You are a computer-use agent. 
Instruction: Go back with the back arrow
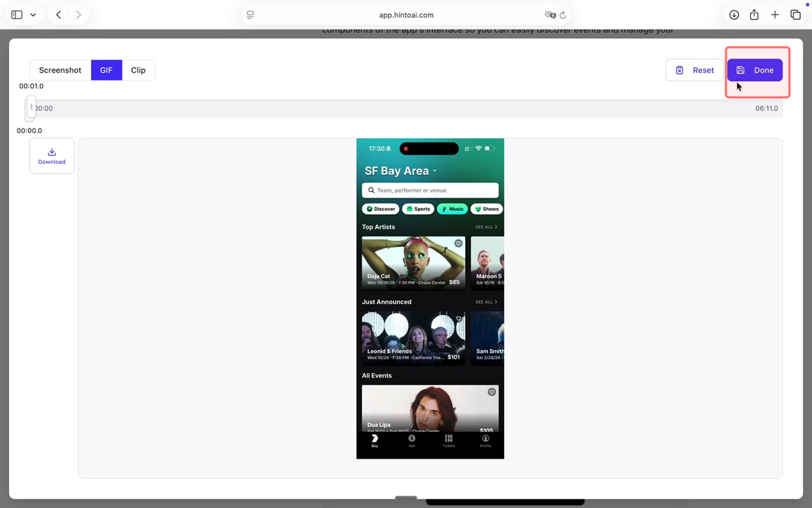pyautogui.click(x=59, y=15)
